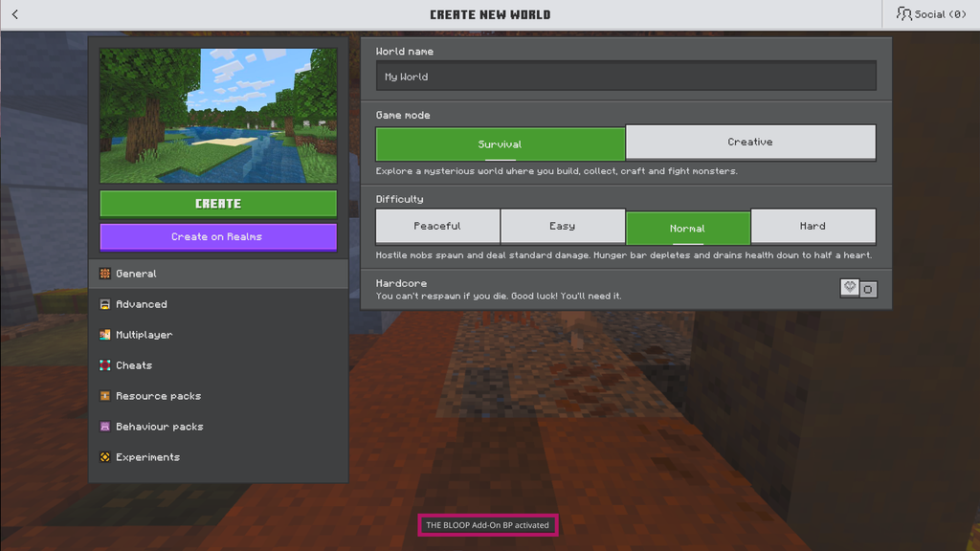This screenshot has height=551, width=980.
Task: Open the Resource packs label
Action: [158, 396]
